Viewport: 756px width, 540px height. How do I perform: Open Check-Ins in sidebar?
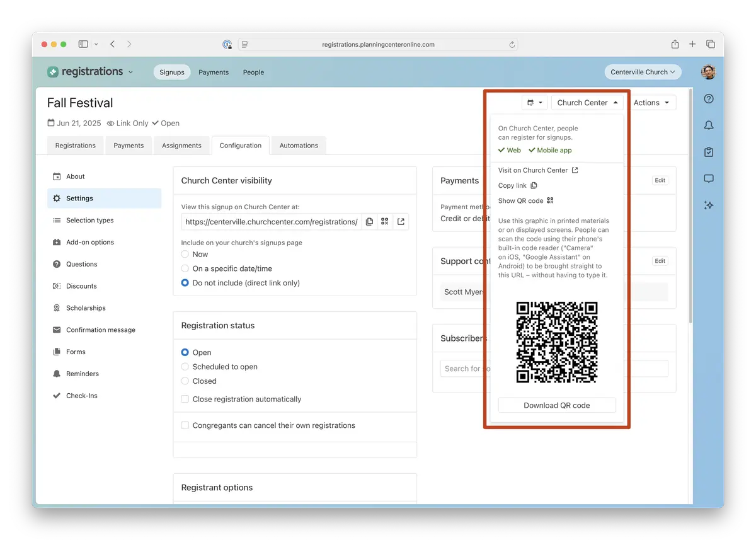pos(105,396)
